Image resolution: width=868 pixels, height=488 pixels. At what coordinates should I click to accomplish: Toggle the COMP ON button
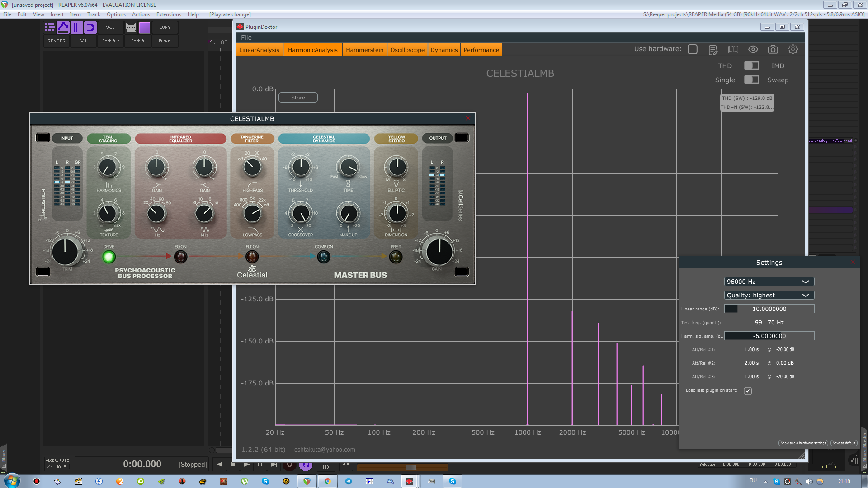pyautogui.click(x=324, y=257)
